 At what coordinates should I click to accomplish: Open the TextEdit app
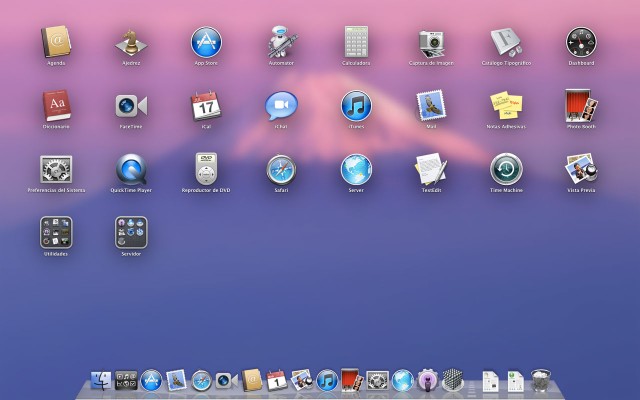coord(431,169)
